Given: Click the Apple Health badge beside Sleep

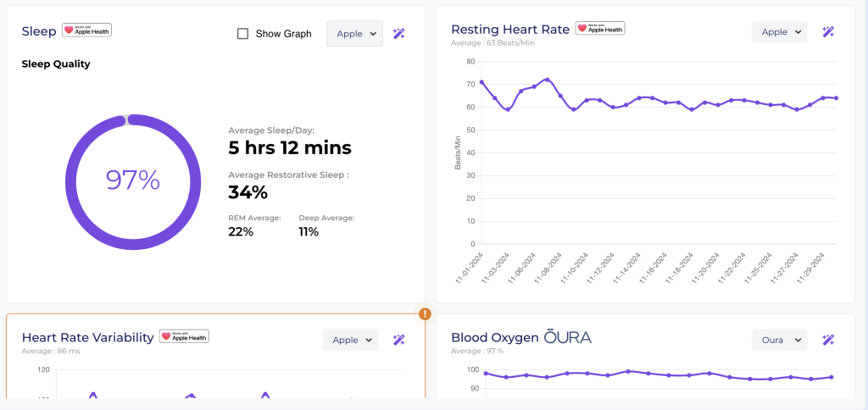Looking at the screenshot, I should [x=86, y=30].
